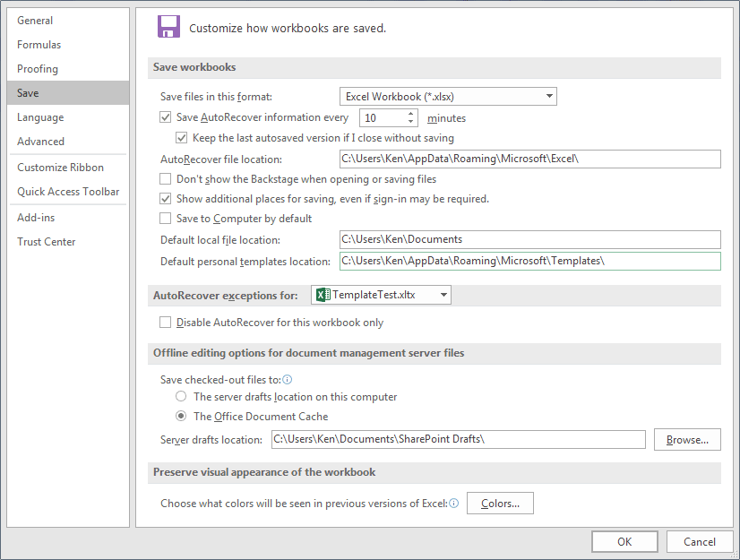The image size is (740, 560).
Task: Click the Excel workbook icon beside TemplateTest.xltx
Action: pyautogui.click(x=321, y=294)
